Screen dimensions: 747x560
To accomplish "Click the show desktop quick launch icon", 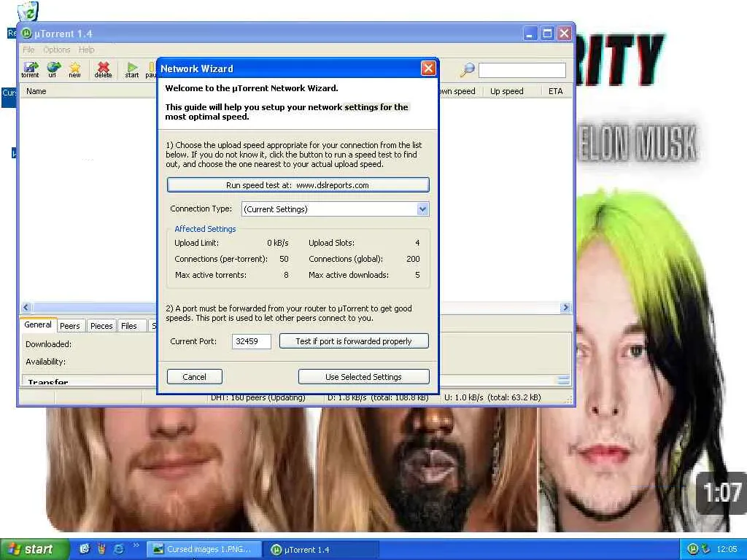I will (x=85, y=549).
